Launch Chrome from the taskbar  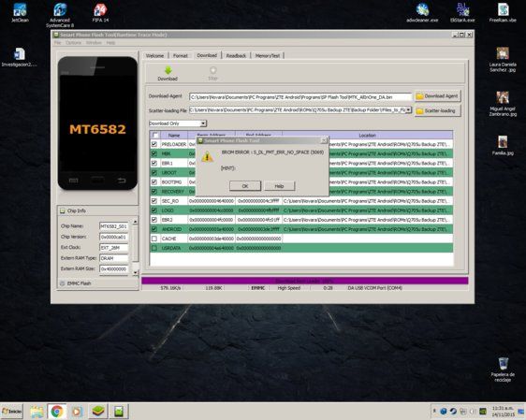coord(57,412)
